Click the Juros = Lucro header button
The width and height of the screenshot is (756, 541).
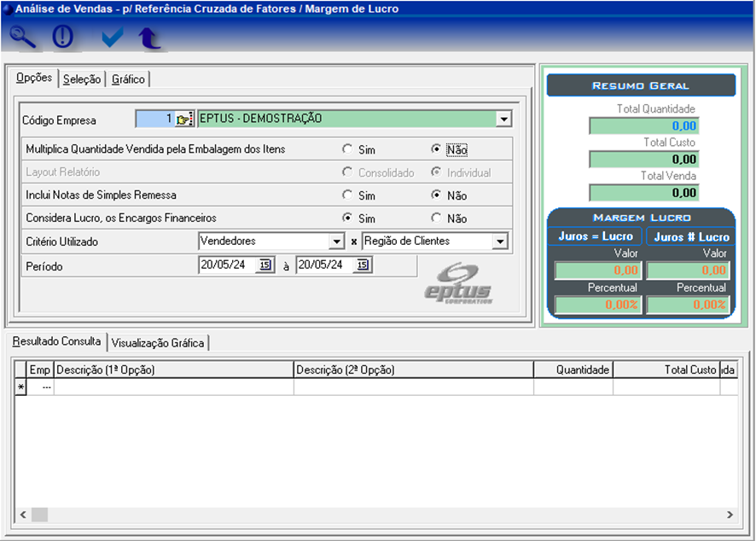point(596,236)
